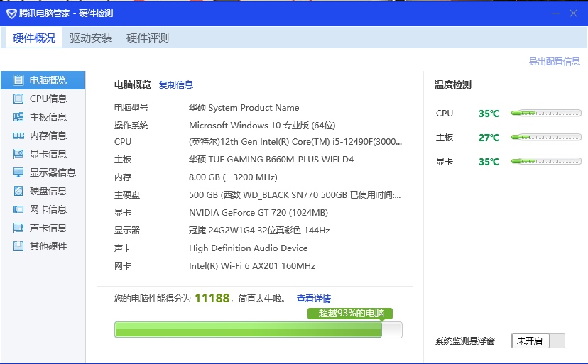The height and width of the screenshot is (364, 588).
Task: Click the High Definition Audio Device value
Action: 249,248
